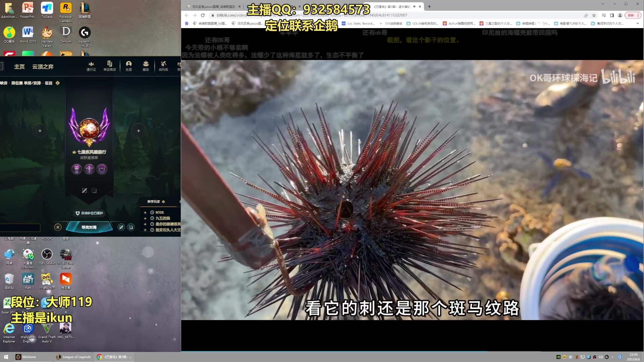
Task: Open the 藏品 collection icon
Action: pyautogui.click(x=146, y=66)
